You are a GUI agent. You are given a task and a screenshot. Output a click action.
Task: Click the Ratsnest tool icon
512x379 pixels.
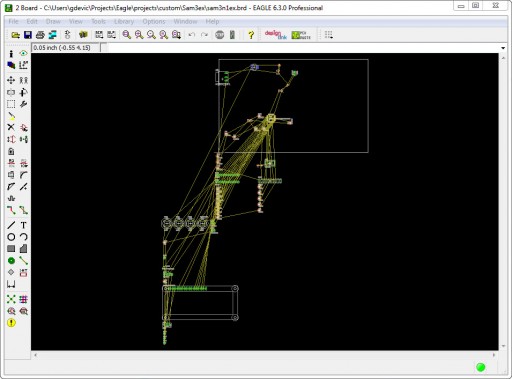click(x=11, y=299)
